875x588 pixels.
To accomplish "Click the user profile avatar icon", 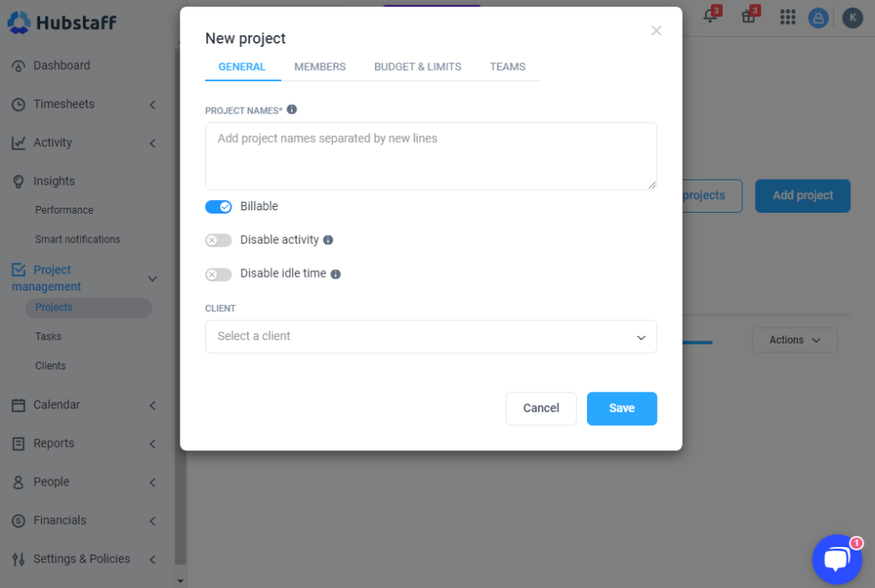I will coord(819,17).
